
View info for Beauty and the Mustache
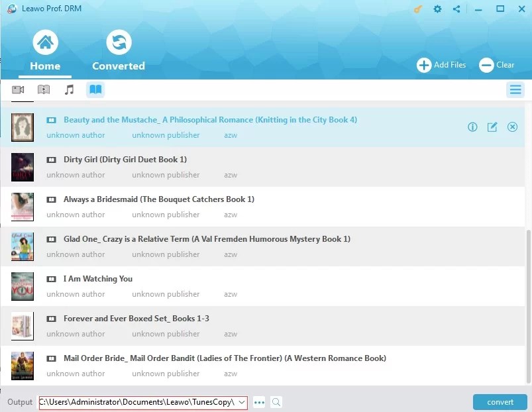click(x=472, y=127)
